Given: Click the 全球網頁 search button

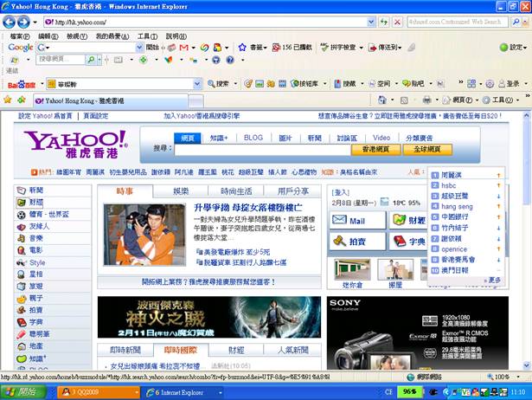Looking at the screenshot, I should [427, 150].
